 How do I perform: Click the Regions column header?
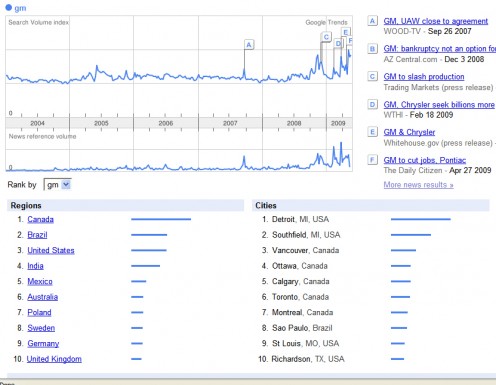(125, 205)
